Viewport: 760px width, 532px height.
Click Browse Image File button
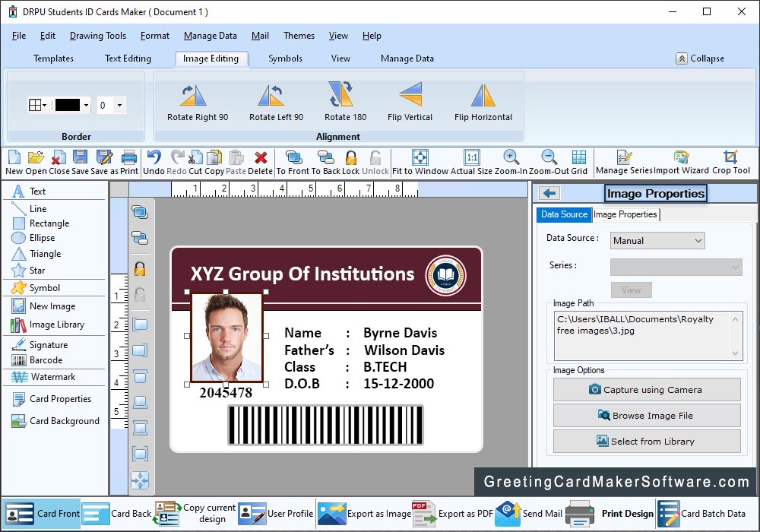[x=646, y=416]
